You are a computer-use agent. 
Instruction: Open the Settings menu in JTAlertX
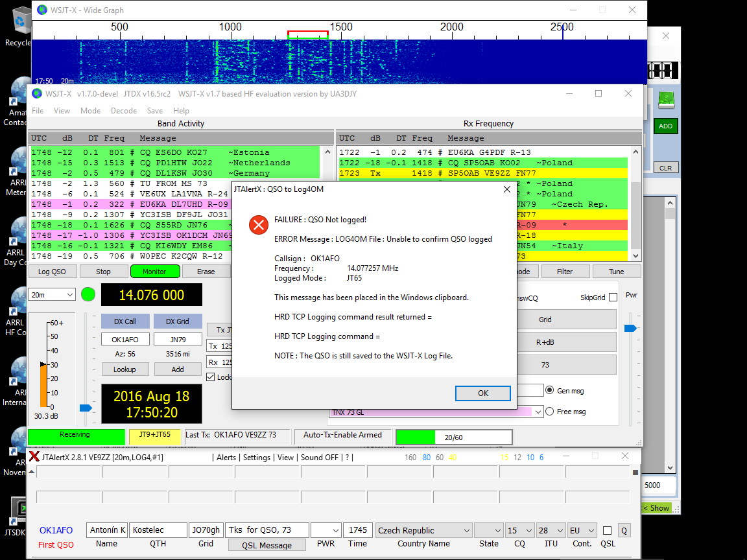coord(257,457)
